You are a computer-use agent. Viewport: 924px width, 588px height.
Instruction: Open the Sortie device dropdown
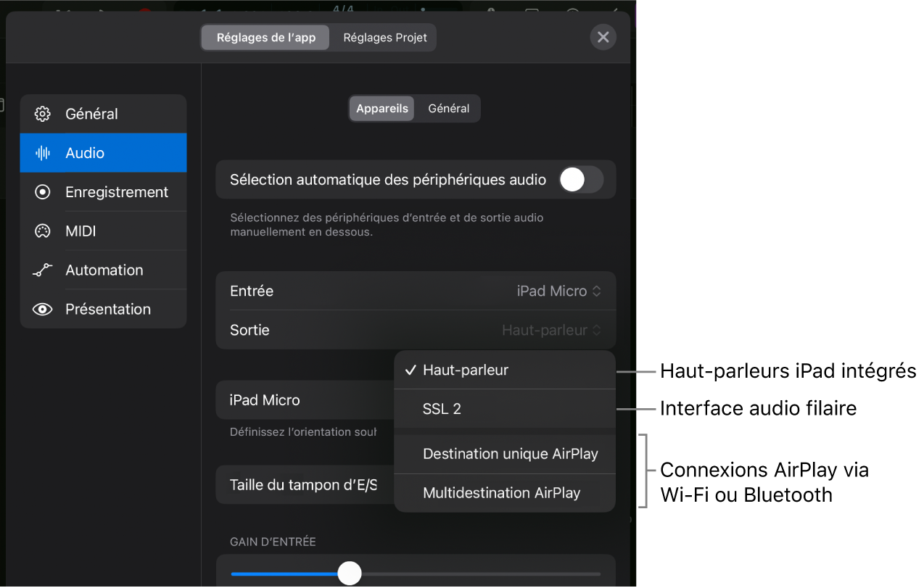coord(552,330)
